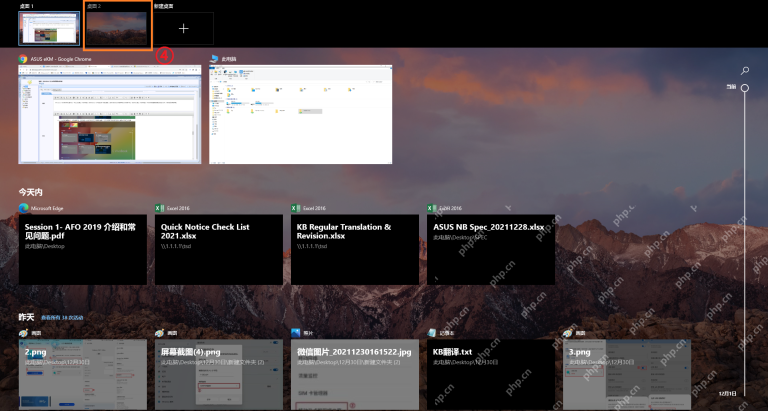The height and width of the screenshot is (411, 768).
Task: Click the 此电脑 computer icon above the Explorer window
Action: point(214,59)
